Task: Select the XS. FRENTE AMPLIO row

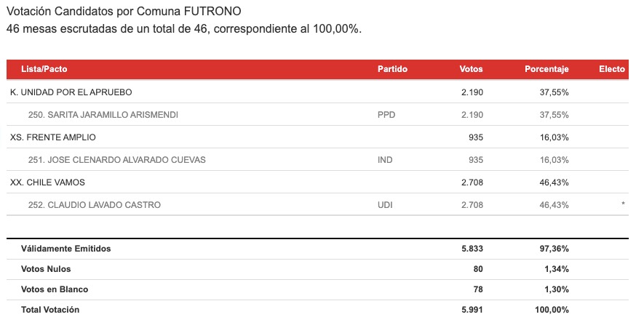Action: (317, 137)
